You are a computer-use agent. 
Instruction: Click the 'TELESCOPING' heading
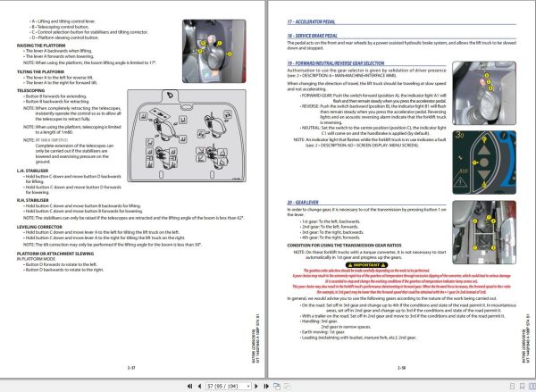click(30, 90)
